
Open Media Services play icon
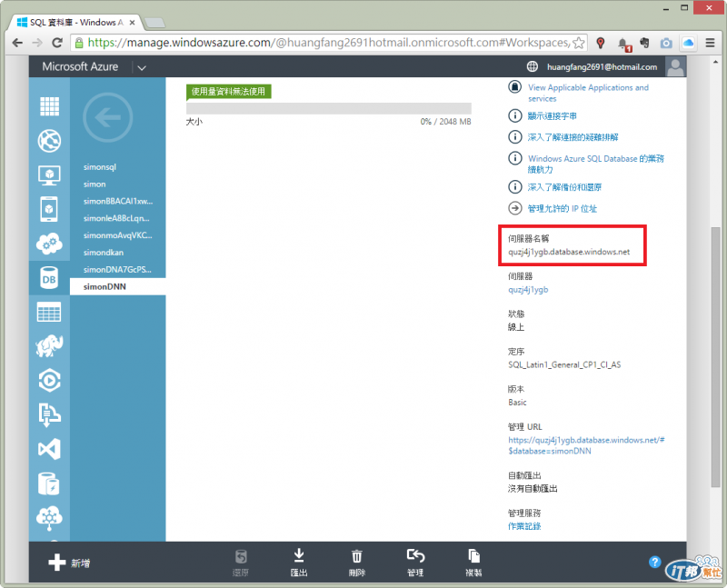point(49,381)
